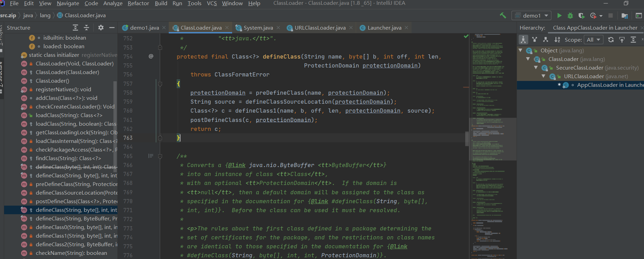Viewport: 644px width, 259px height.
Task: Open Project Structure icon in toolbar
Action: 624,15
